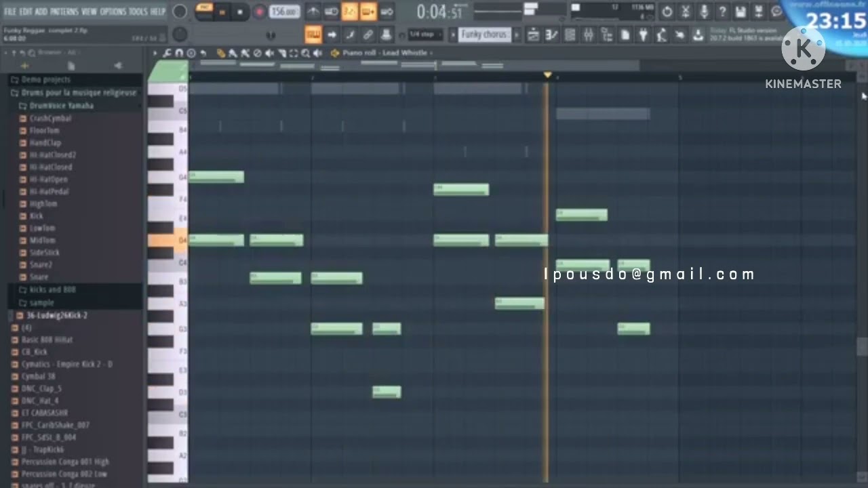Toggle loop recording
This screenshot has height=488, width=868.
pyautogui.click(x=387, y=12)
